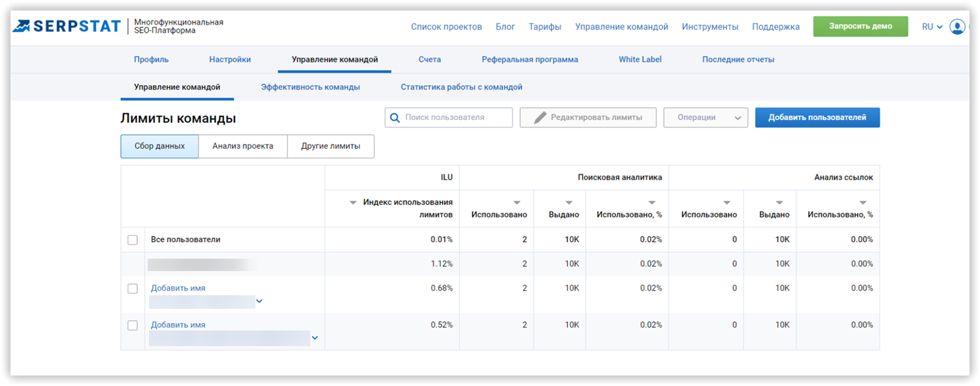Open Статистика работы с командой sub-tab

click(461, 87)
